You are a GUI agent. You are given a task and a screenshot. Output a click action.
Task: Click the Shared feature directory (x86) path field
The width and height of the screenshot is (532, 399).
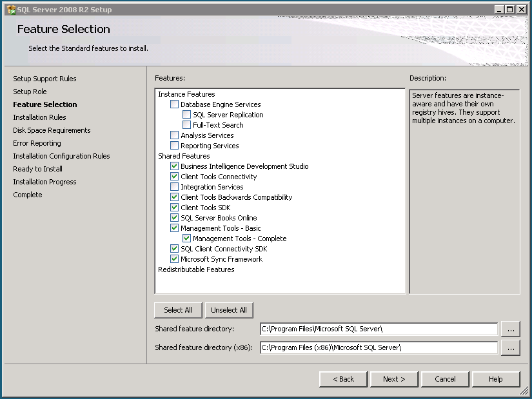click(379, 347)
